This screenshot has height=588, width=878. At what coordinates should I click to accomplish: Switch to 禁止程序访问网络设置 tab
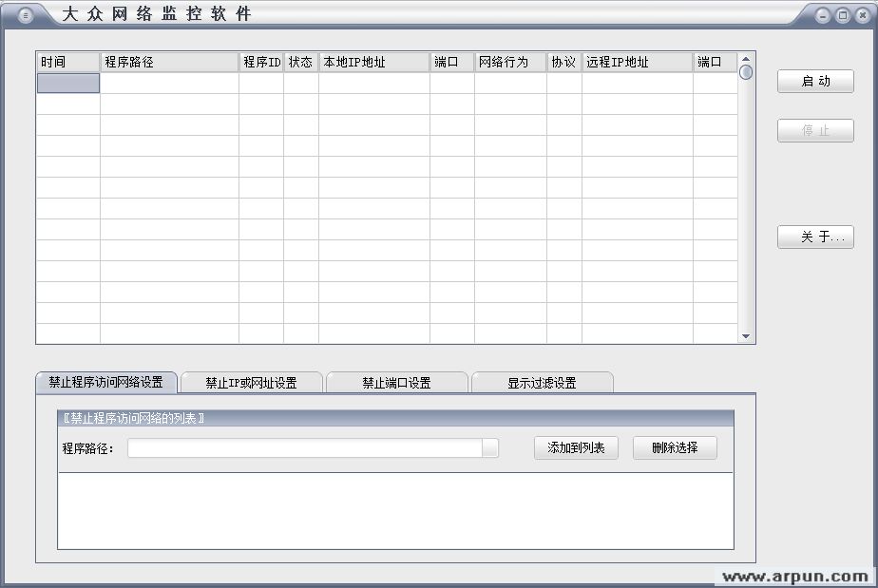coord(105,383)
